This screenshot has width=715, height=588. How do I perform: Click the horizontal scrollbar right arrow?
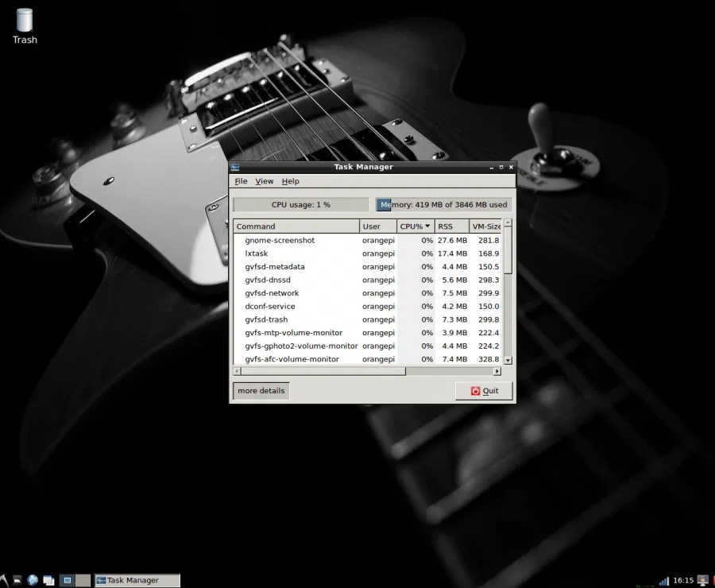(497, 371)
